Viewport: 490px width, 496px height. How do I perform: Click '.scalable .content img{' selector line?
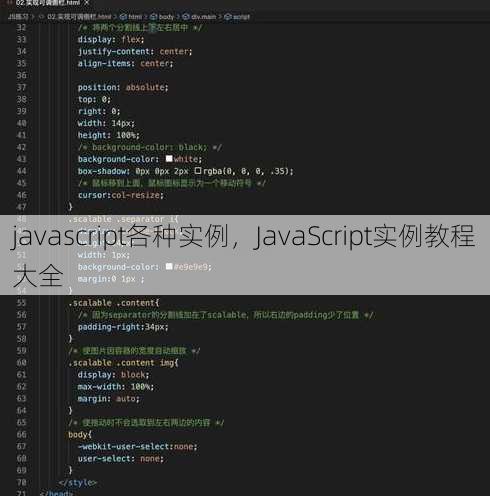coord(123,363)
